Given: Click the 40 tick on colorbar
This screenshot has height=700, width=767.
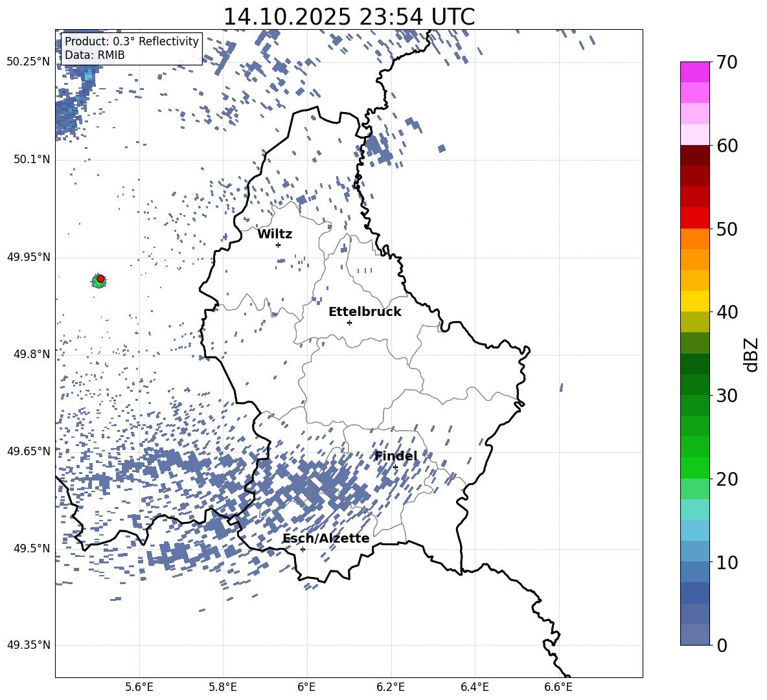Looking at the screenshot, I should (x=727, y=312).
